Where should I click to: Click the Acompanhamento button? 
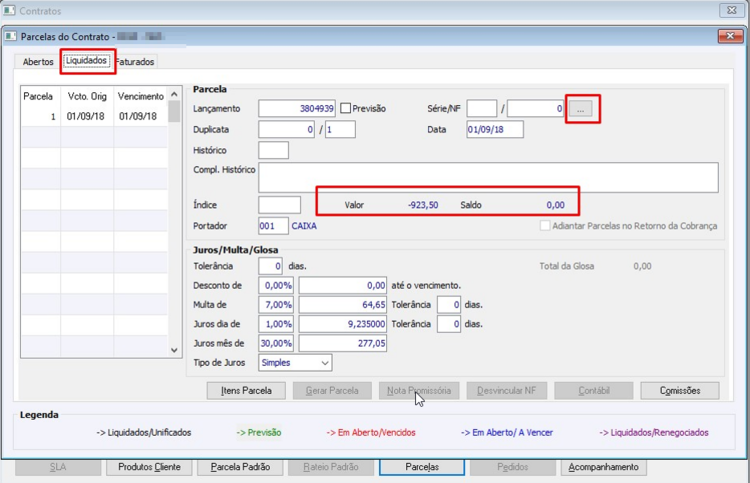point(603,467)
